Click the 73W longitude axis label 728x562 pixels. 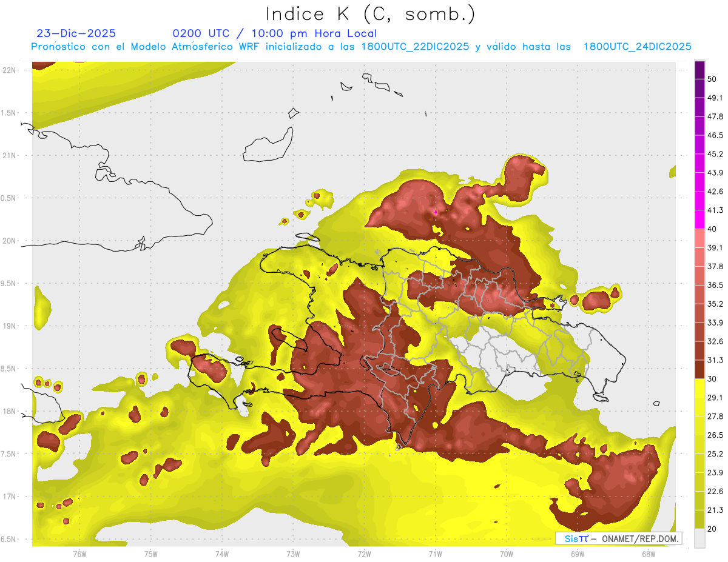[293, 554]
